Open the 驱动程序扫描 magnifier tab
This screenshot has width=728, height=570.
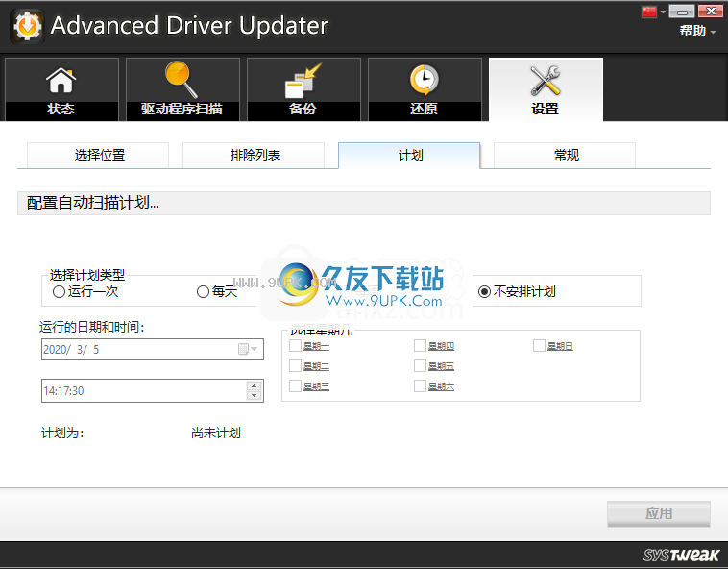(x=182, y=89)
